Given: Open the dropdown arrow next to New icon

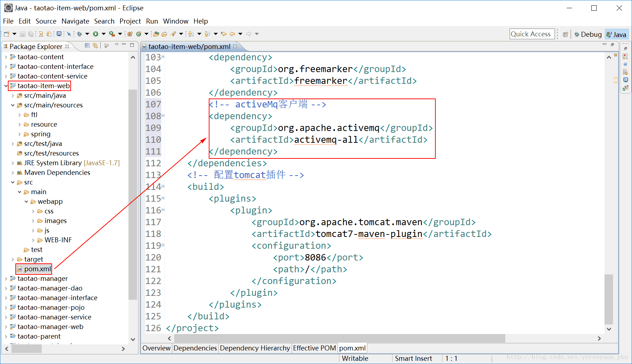Looking at the screenshot, I should (x=14, y=34).
